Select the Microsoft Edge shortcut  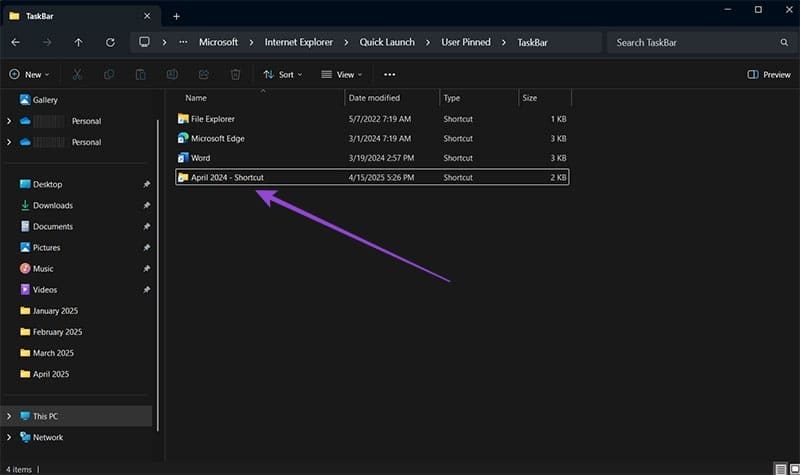(x=217, y=138)
